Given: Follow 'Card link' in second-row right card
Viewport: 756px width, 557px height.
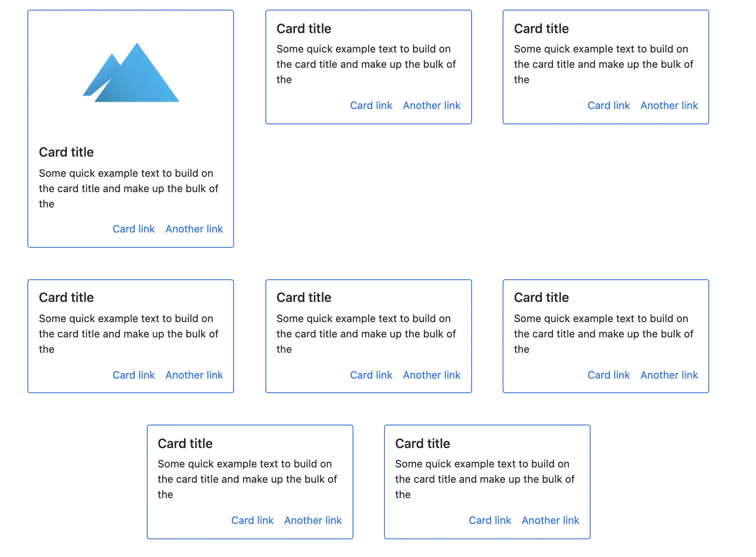Looking at the screenshot, I should coord(608,375).
